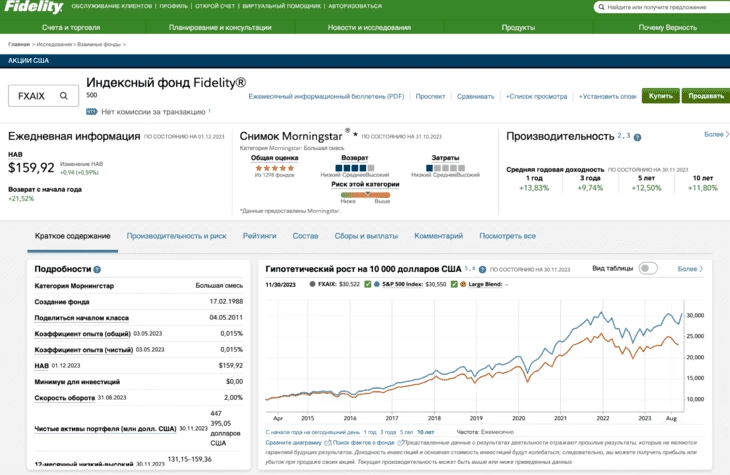Screen dimensions: 730x475
Task: Open the Ежемесячный информационный бюллетень (PDF) link
Action: tap(326, 96)
